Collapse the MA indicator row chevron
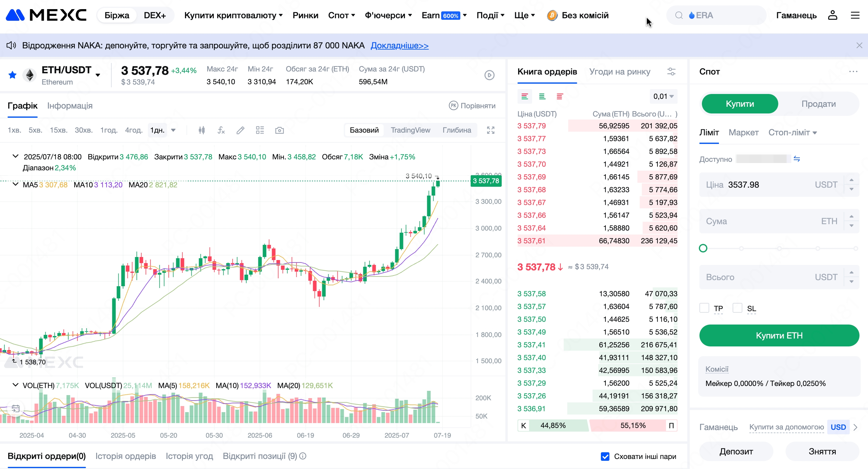The width and height of the screenshot is (868, 469). 16,184
